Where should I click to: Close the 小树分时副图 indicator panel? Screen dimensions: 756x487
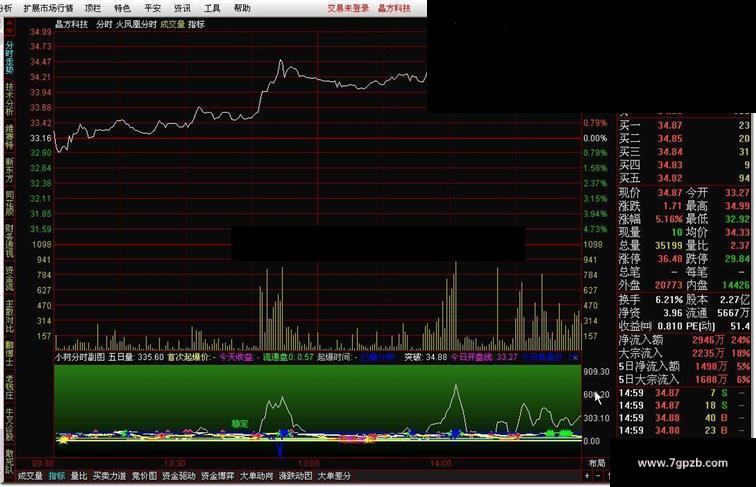click(x=575, y=357)
